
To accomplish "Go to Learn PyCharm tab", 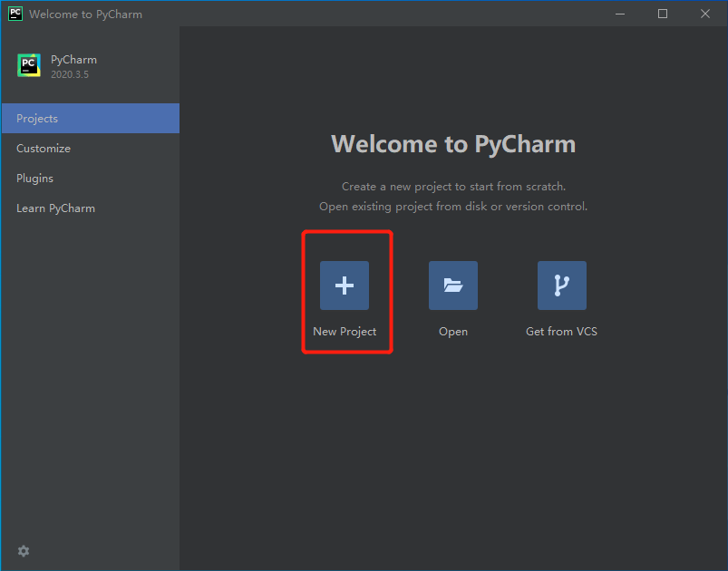I will tap(91, 208).
